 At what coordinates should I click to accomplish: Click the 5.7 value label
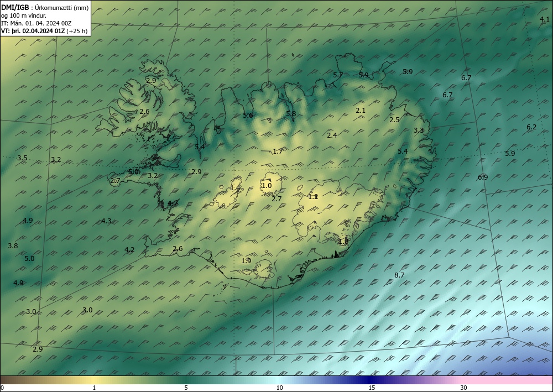point(338,75)
